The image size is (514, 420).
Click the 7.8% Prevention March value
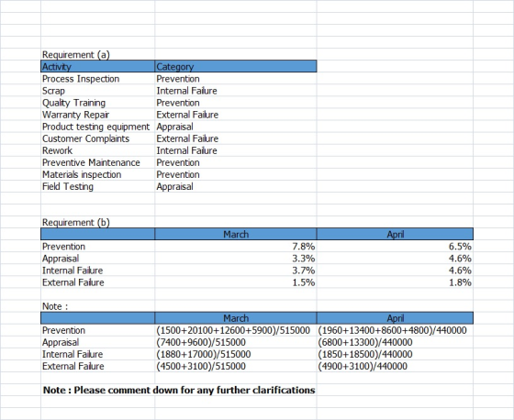coord(236,247)
